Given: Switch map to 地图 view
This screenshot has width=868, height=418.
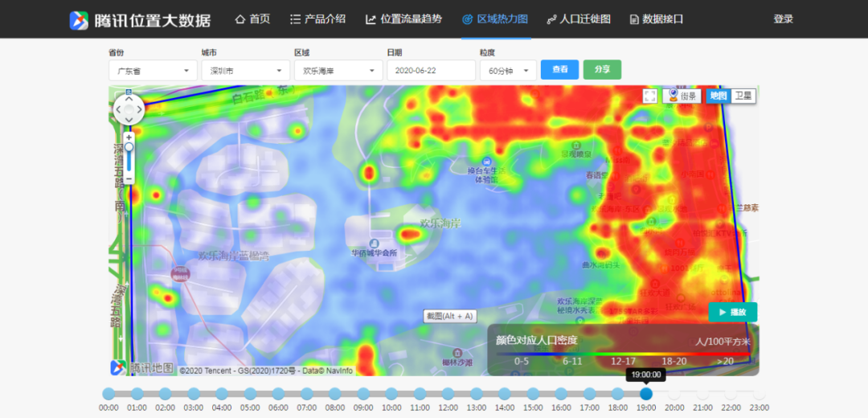Looking at the screenshot, I should tap(719, 96).
